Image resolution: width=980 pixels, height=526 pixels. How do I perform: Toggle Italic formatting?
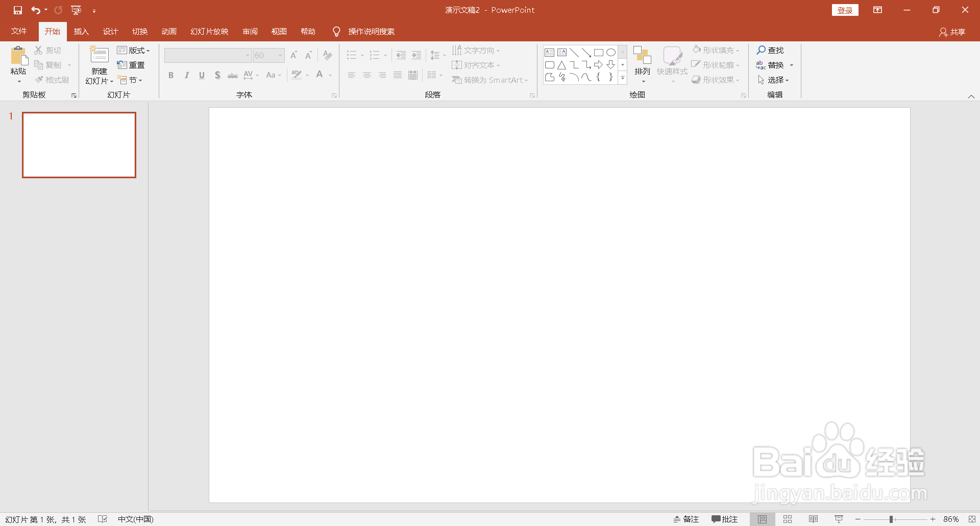click(x=187, y=75)
